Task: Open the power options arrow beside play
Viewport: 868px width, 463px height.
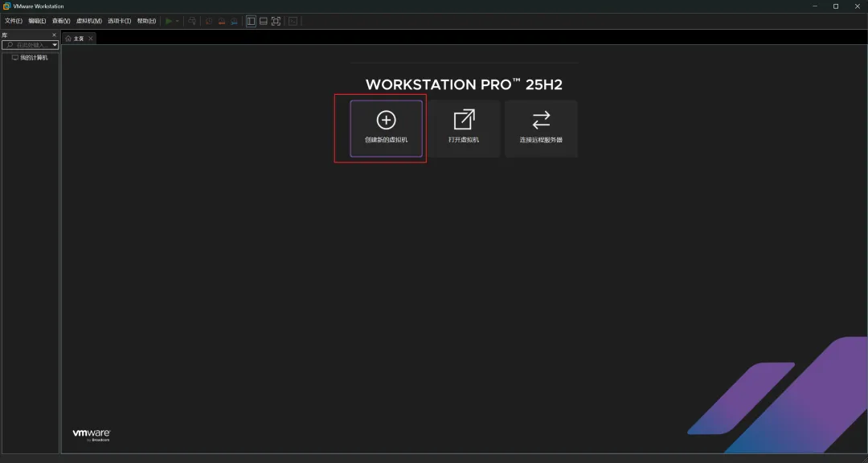Action: click(x=177, y=21)
